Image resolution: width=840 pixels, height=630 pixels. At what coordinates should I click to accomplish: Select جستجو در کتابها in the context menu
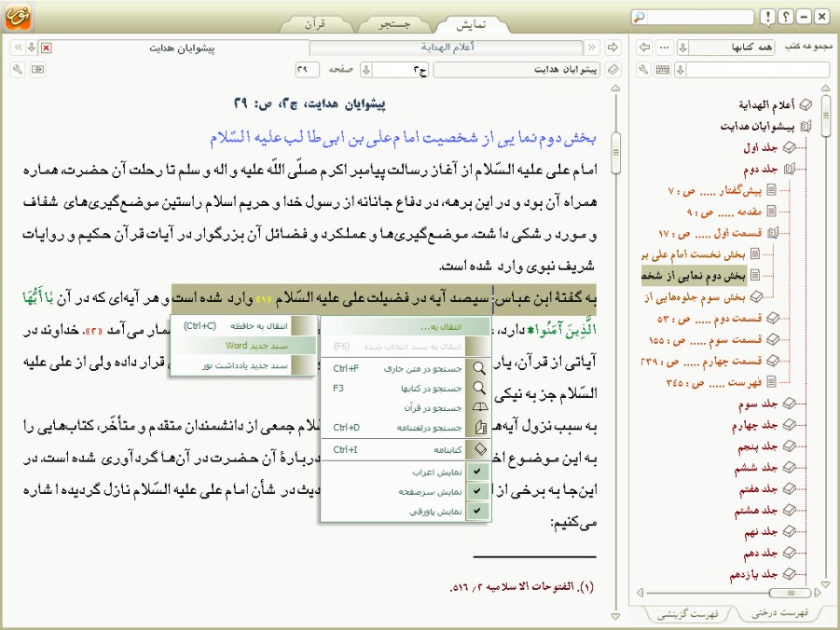pos(406,388)
